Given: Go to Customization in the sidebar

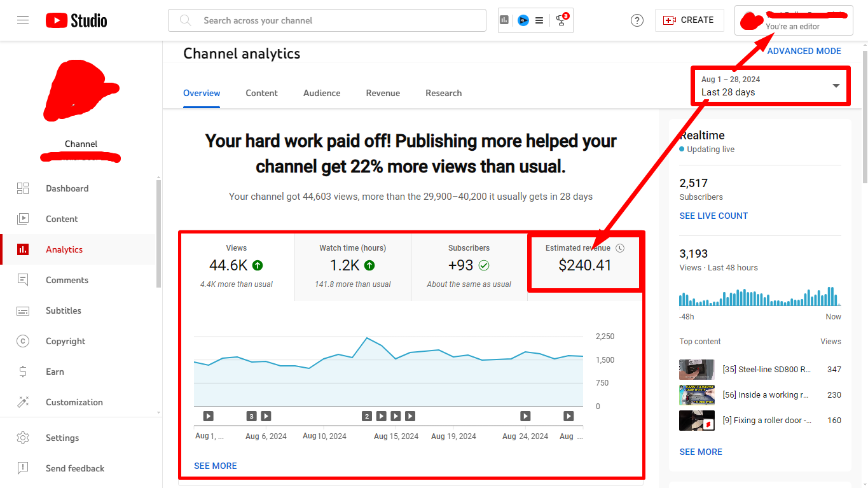Looking at the screenshot, I should (74, 402).
